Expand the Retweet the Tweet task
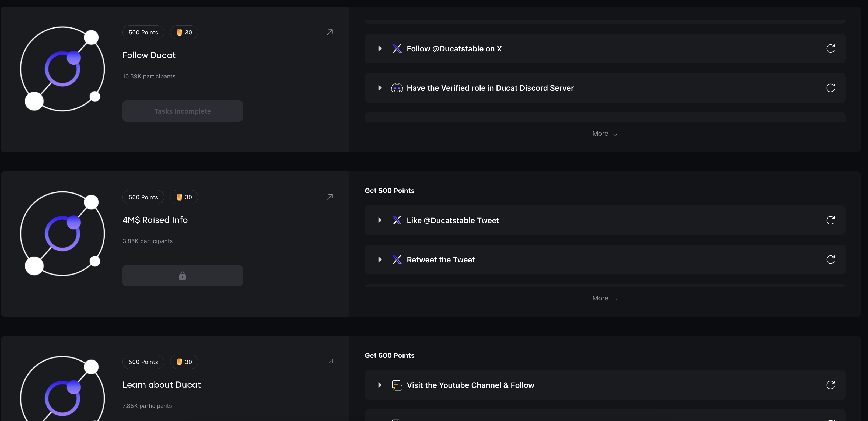Screen dimensions: 868x421 [x=380, y=260]
